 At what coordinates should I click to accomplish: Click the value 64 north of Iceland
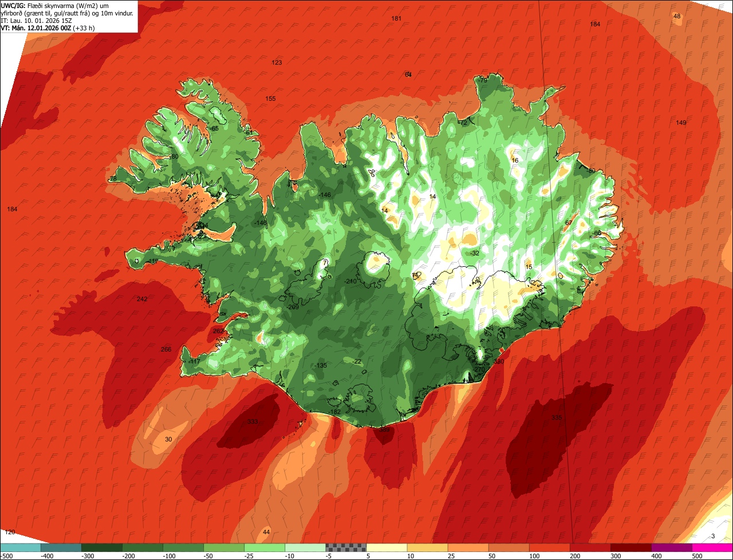(408, 74)
